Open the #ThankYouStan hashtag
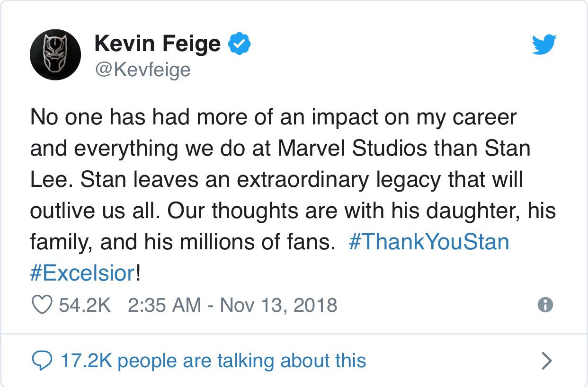 428,242
